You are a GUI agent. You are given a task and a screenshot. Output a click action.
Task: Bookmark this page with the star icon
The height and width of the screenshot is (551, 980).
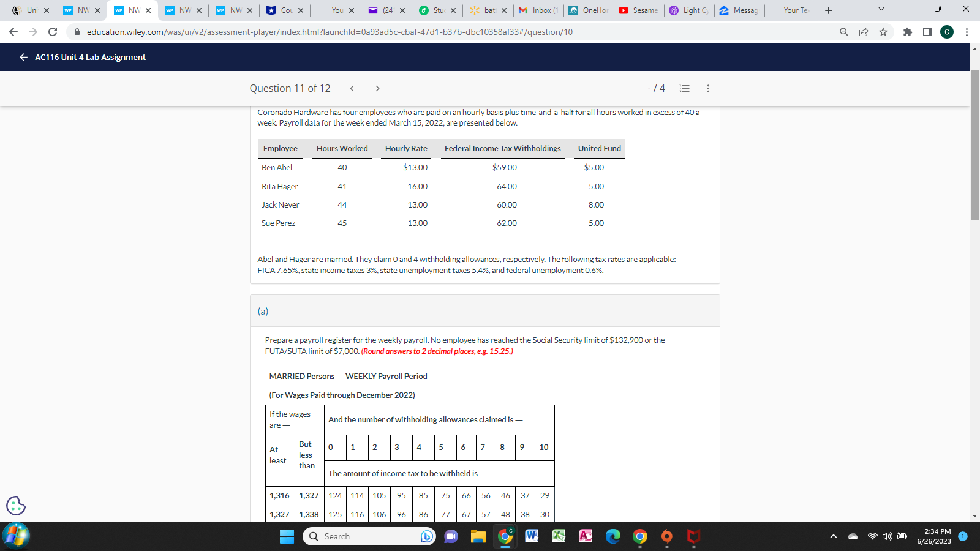[884, 32]
